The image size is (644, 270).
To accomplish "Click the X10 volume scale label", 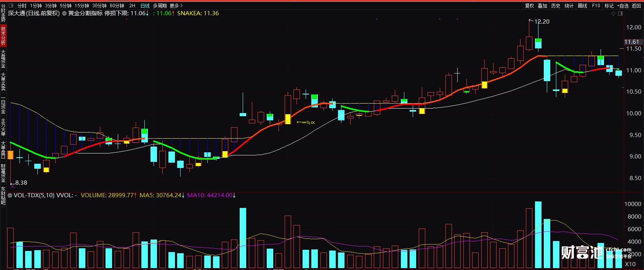I will (x=630, y=264).
